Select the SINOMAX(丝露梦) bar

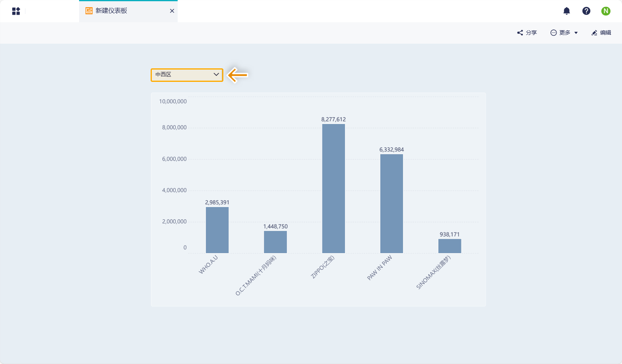coord(450,246)
